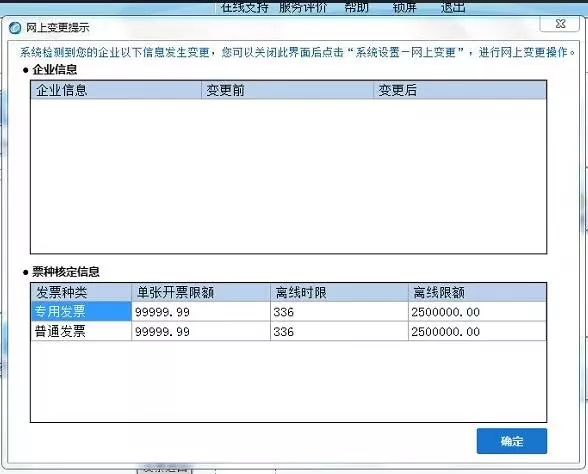Click 退出 in the top bar
This screenshot has height=474, width=588.
coord(453,7)
